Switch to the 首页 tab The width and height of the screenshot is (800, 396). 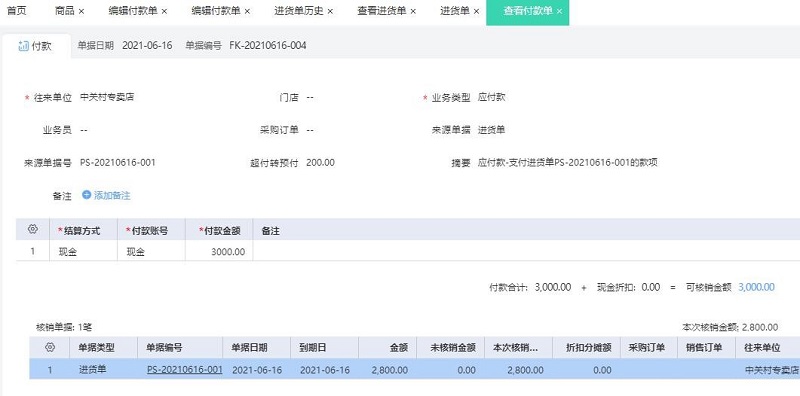[x=16, y=11]
